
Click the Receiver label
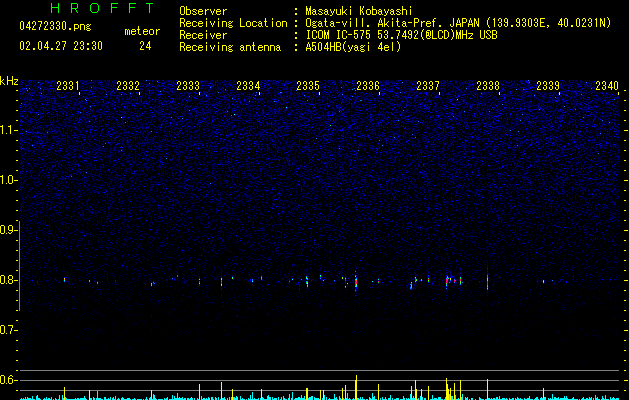pos(203,35)
